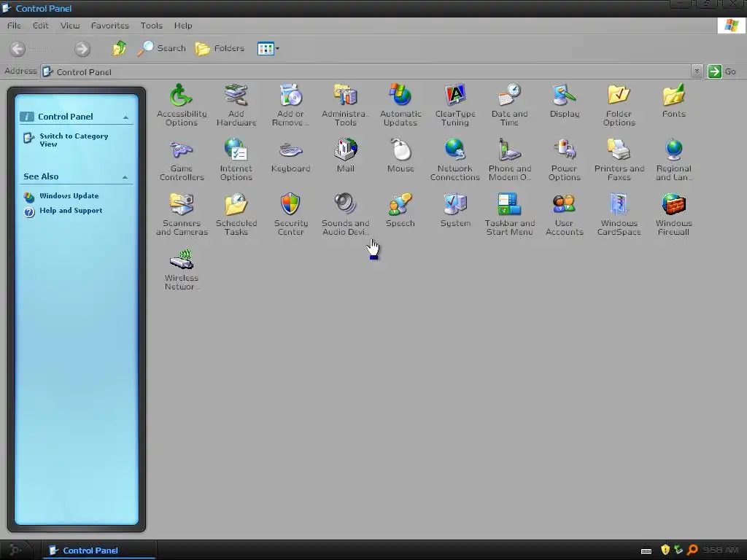Click the Forward navigation button
Image resolution: width=747 pixels, height=560 pixels.
tap(82, 49)
